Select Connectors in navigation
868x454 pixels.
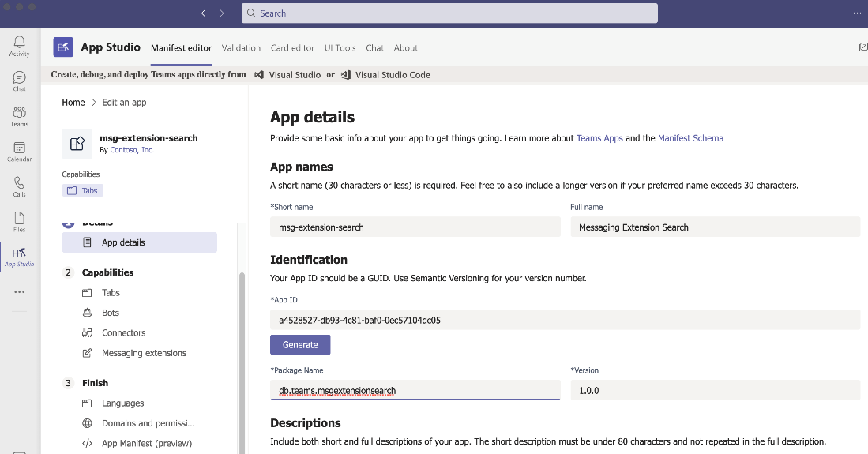[x=123, y=332]
